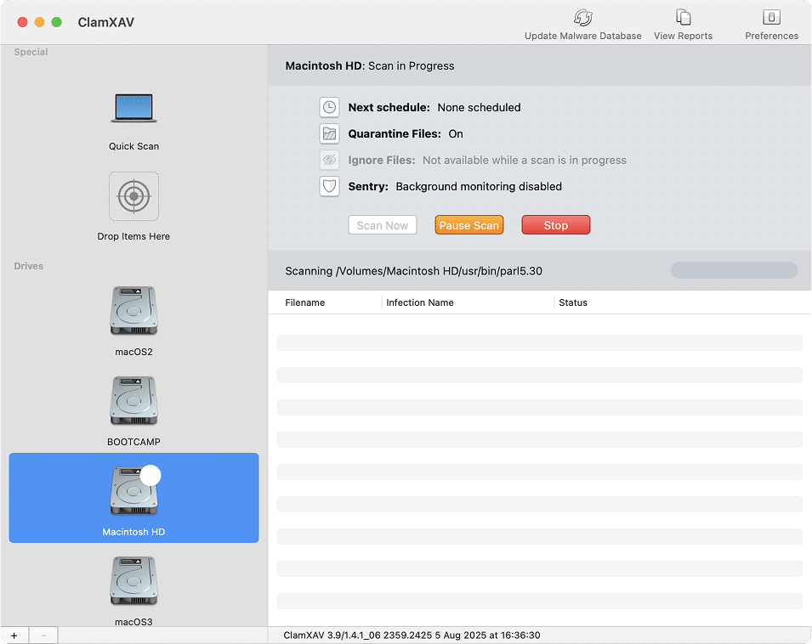Sort results by the Status column

(573, 302)
